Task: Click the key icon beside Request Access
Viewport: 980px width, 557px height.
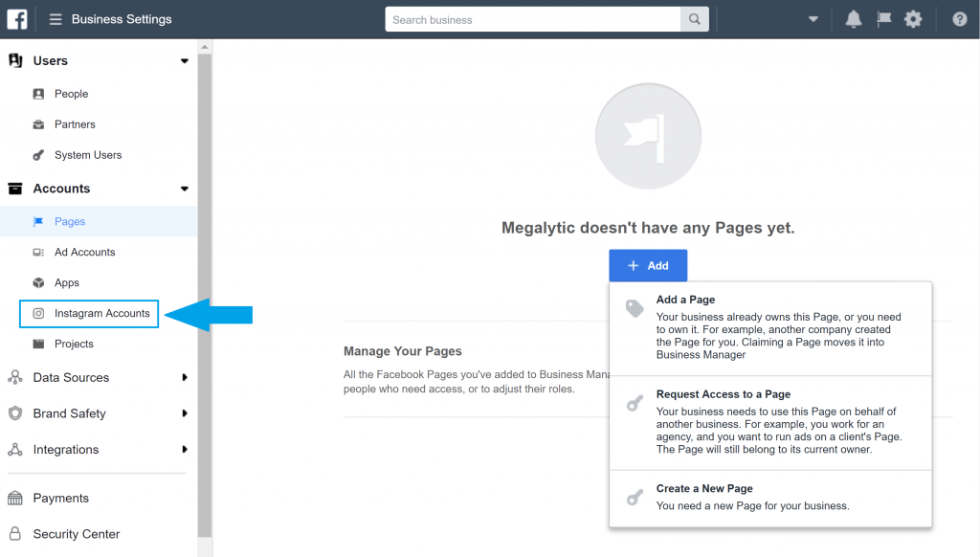Action: click(x=635, y=403)
